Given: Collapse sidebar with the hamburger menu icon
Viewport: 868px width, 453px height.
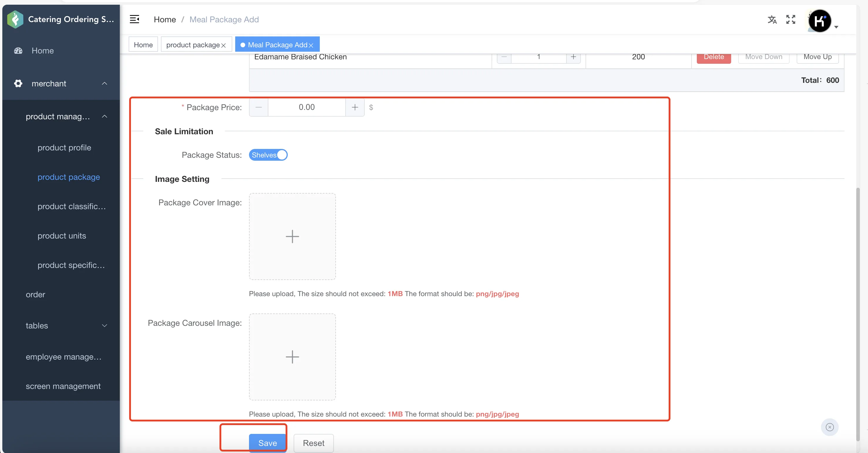Looking at the screenshot, I should point(134,19).
